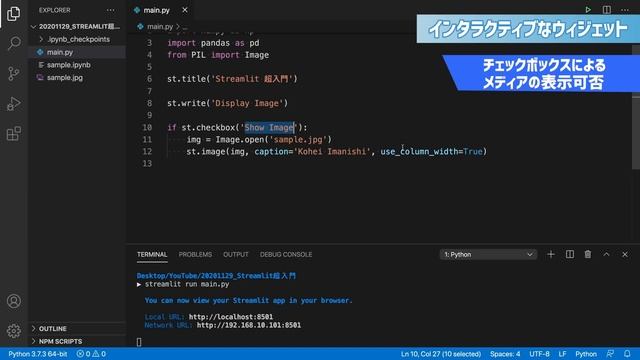Click the Explorer more actions ellipsis
Image resolution: width=640 pixels, height=360 pixels.
pyautogui.click(x=111, y=10)
